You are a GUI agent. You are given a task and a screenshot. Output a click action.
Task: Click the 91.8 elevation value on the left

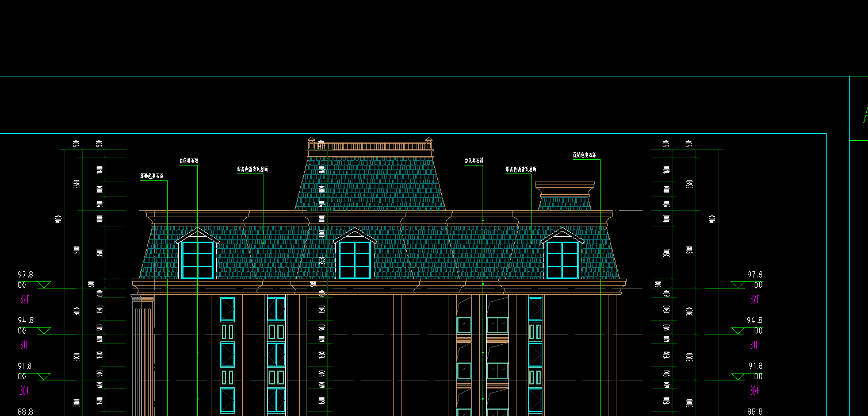(25, 366)
